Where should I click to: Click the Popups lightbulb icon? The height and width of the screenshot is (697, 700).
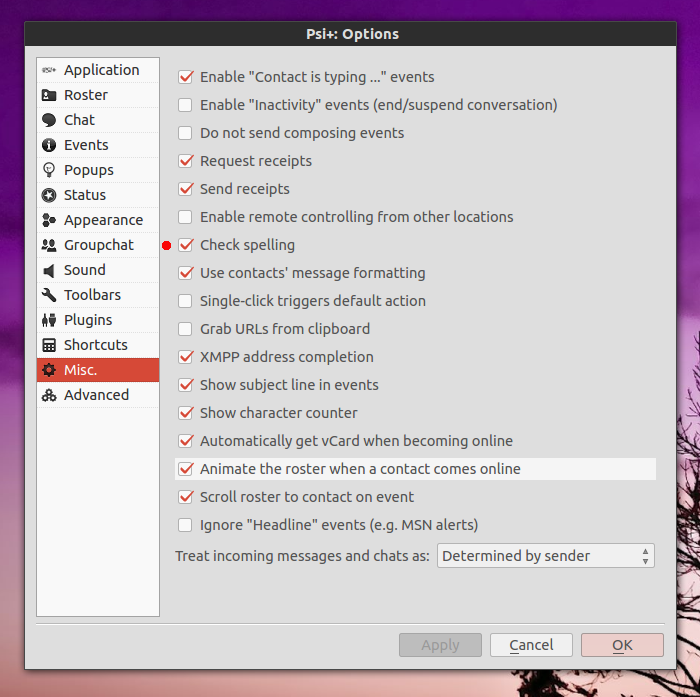pyautogui.click(x=49, y=170)
